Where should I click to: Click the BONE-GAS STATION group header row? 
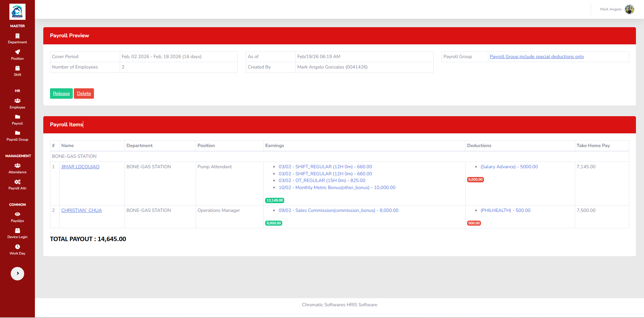[x=339, y=156]
